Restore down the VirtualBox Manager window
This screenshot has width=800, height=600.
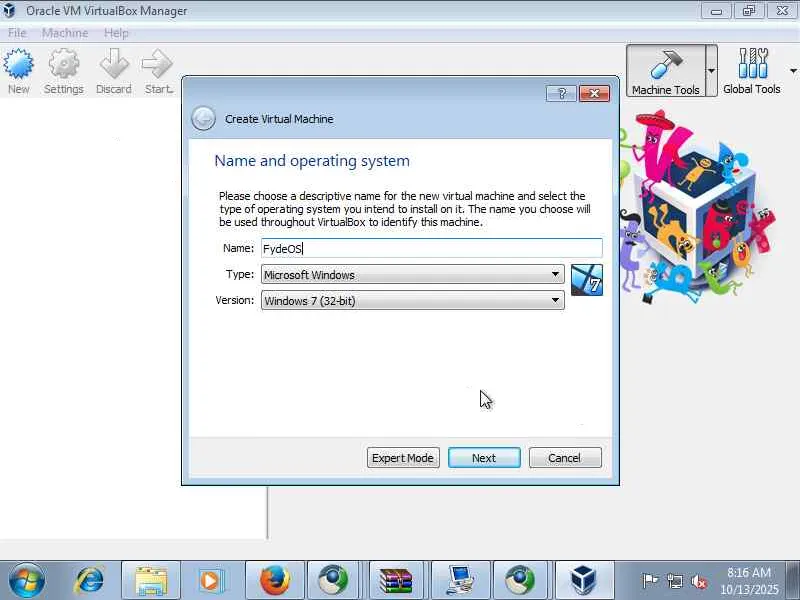pyautogui.click(x=748, y=11)
